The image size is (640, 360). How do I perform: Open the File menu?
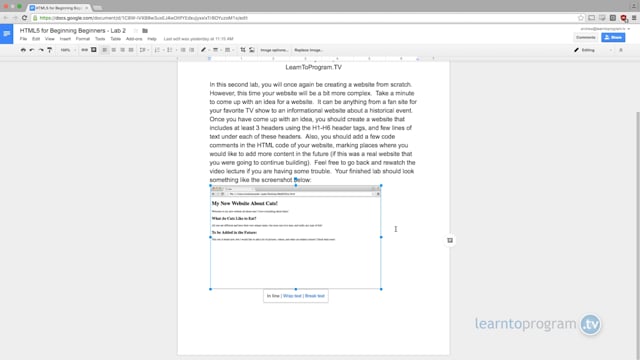click(x=23, y=39)
